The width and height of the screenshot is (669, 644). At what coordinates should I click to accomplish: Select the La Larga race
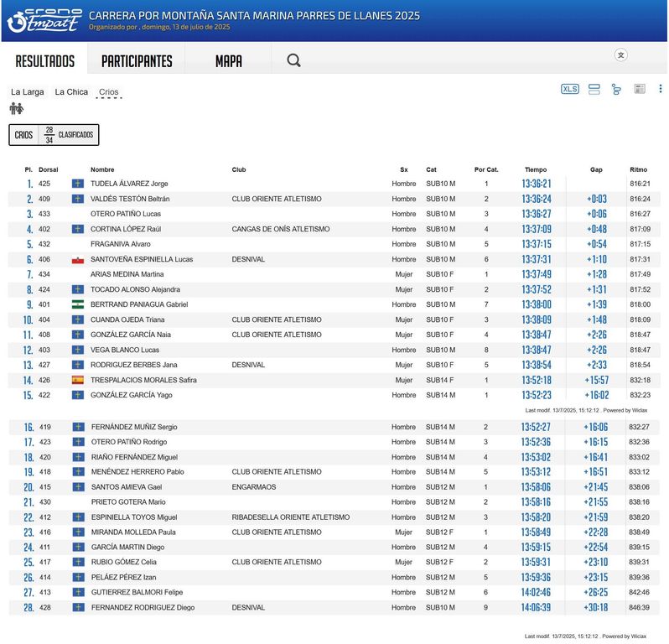pyautogui.click(x=28, y=92)
